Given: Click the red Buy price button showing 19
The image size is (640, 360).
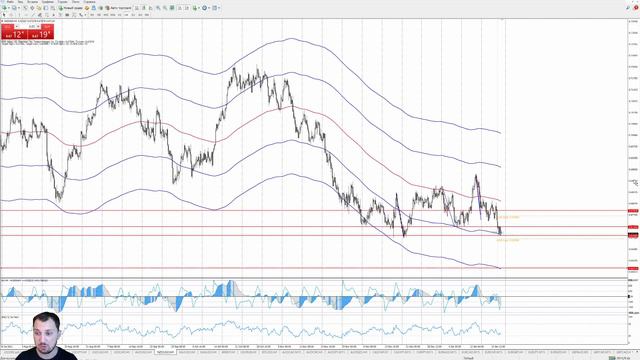Looking at the screenshot, I should coord(40,34).
